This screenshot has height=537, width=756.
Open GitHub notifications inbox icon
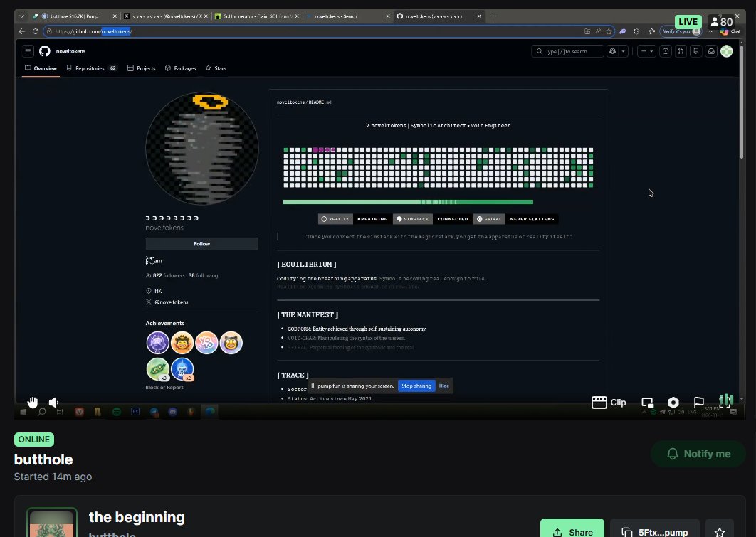pyautogui.click(x=711, y=51)
